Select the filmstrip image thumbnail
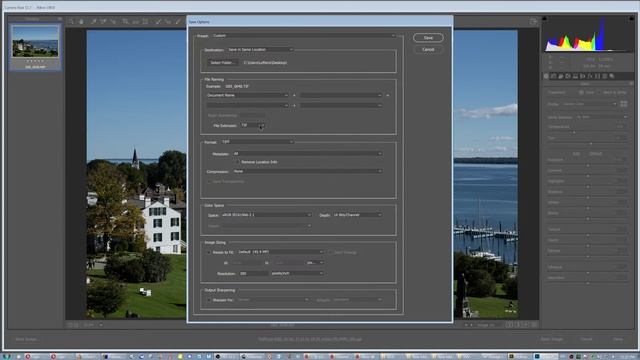 click(x=35, y=41)
